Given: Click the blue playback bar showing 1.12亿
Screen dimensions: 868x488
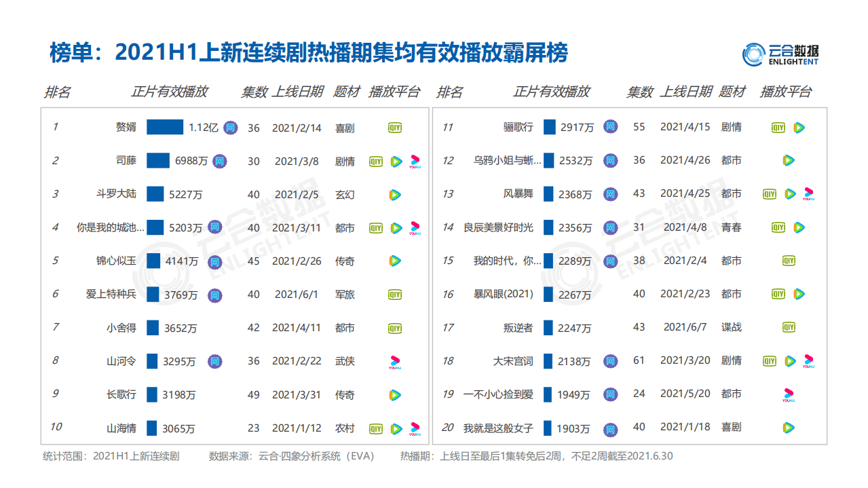Looking at the screenshot, I should tap(165, 128).
